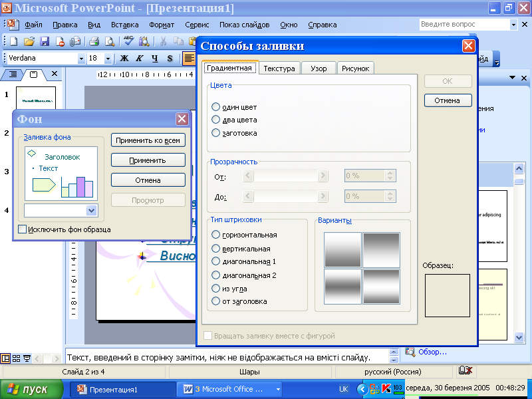
Task: Click the Kaspersky tray icon
Action: pos(386,389)
